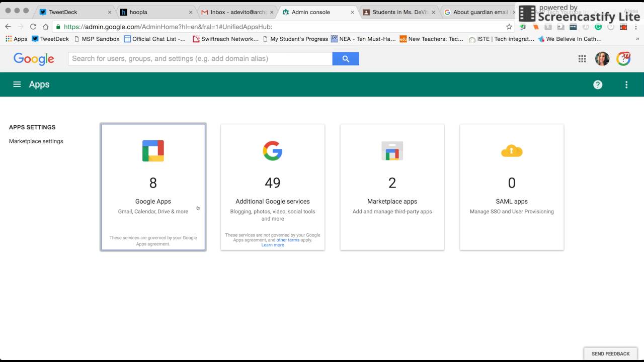The image size is (644, 362).
Task: Open the Official Chat List bookmark
Action: click(155, 39)
